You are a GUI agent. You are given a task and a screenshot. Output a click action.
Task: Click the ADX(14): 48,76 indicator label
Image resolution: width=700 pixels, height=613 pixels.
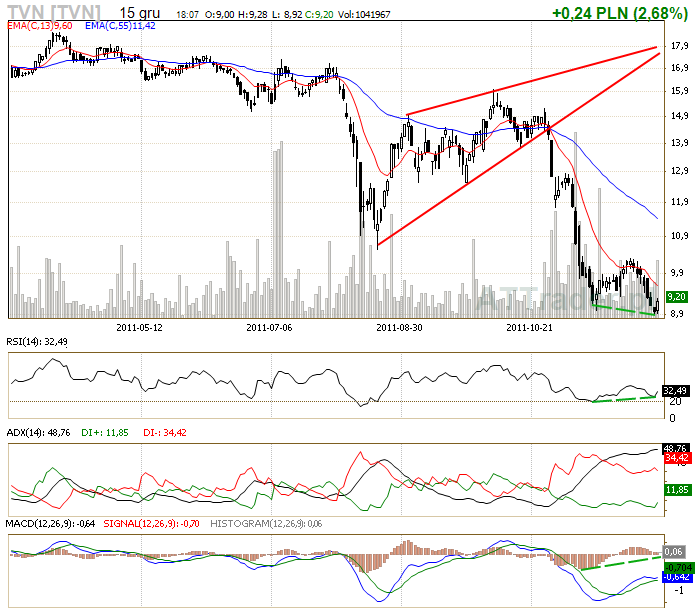[38, 433]
